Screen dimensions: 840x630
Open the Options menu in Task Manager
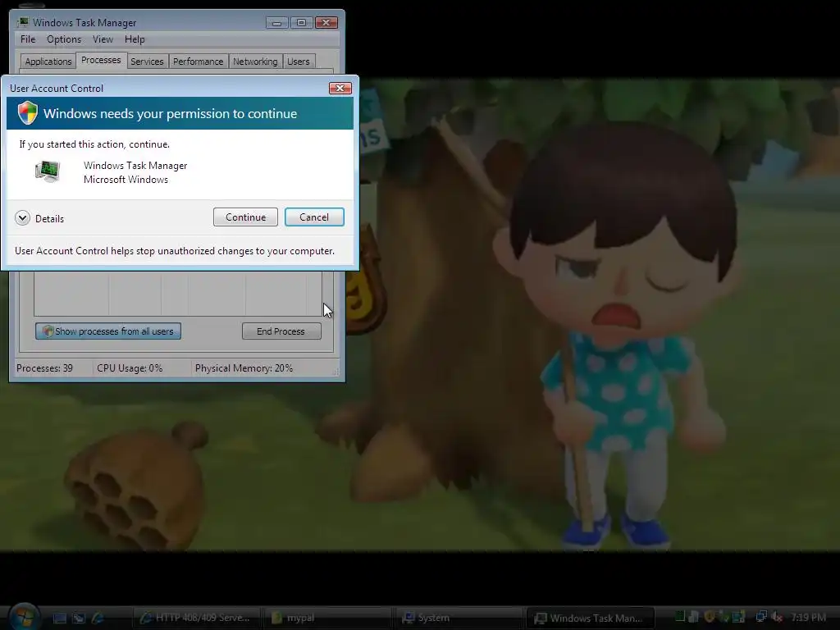64,39
